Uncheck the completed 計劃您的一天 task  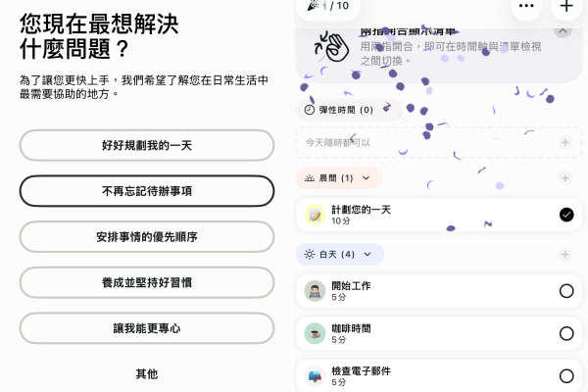566,215
